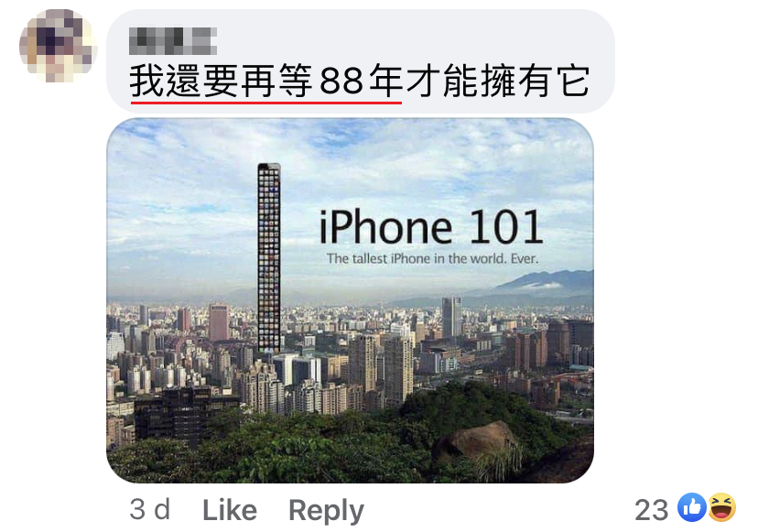Click the 'tallest iPhone in the world' tagline
This screenshot has width=758, height=532.
(x=432, y=259)
